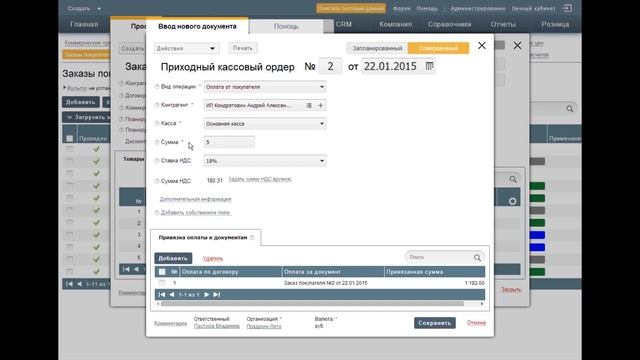640x360 pixels.
Task: Switch document status to Совершенный
Action: [x=438, y=48]
